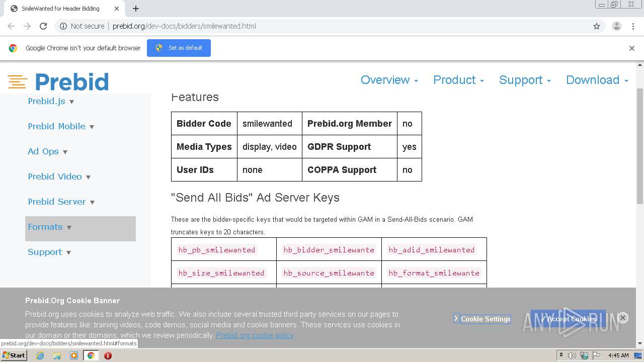The height and width of the screenshot is (362, 644).
Task: Click the Set as default button
Action: [x=179, y=48]
